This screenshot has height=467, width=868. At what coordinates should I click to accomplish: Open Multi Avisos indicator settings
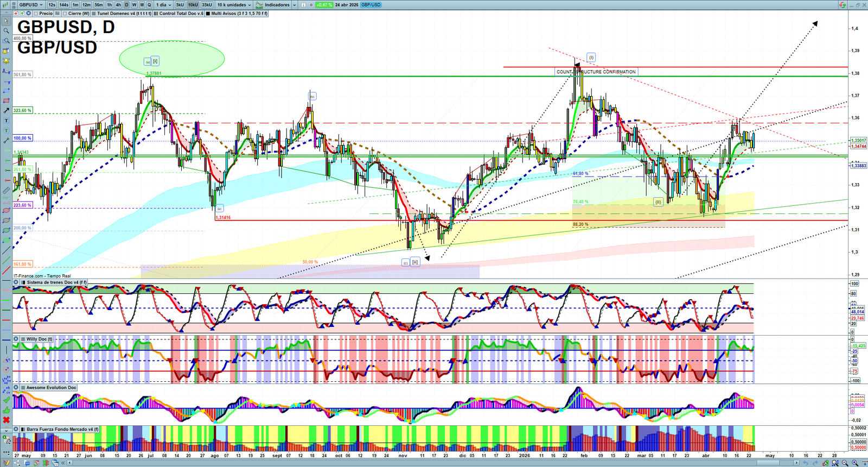[x=239, y=14]
